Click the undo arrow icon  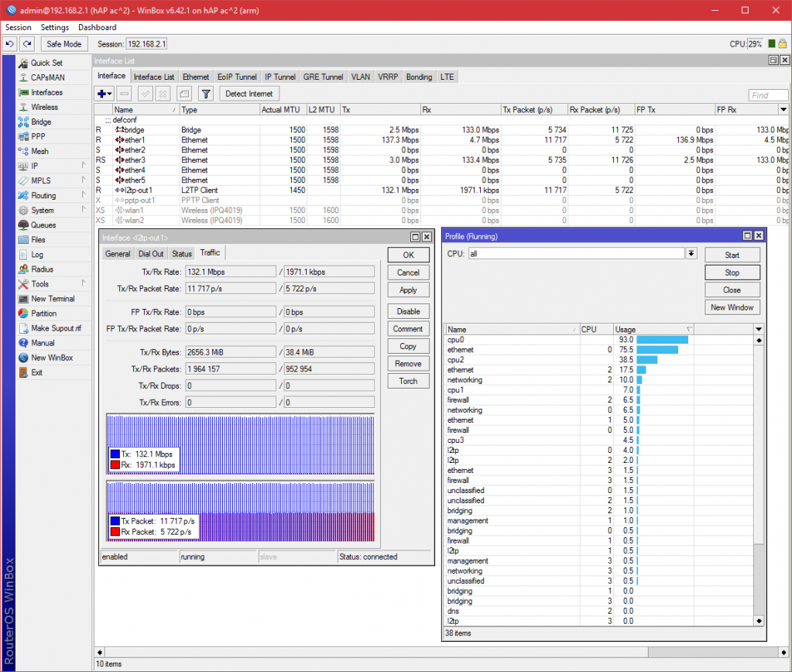pyautogui.click(x=9, y=43)
